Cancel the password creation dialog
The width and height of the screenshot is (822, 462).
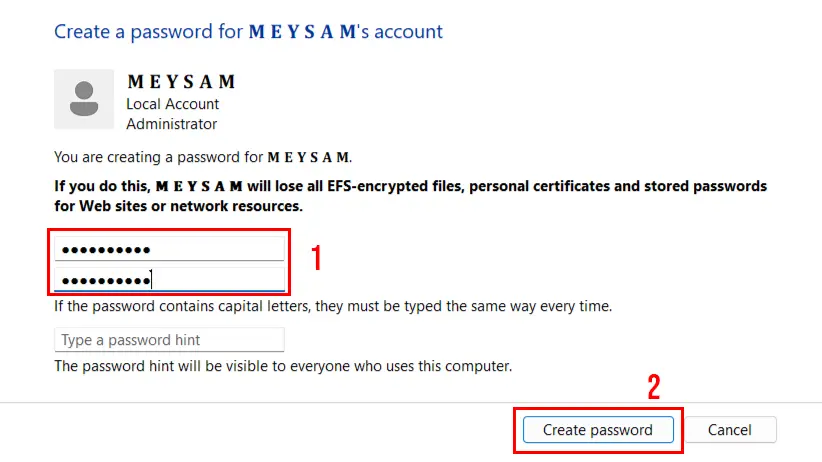(730, 430)
